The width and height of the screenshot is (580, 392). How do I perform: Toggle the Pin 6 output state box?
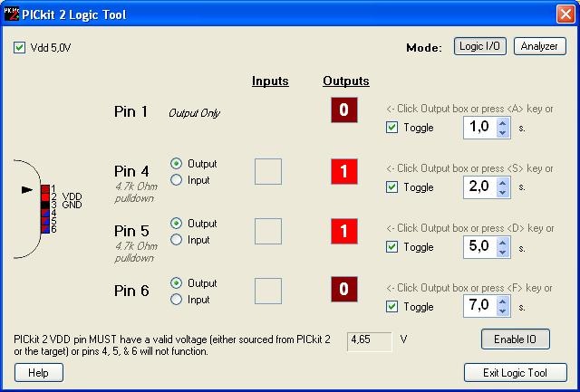click(x=344, y=291)
